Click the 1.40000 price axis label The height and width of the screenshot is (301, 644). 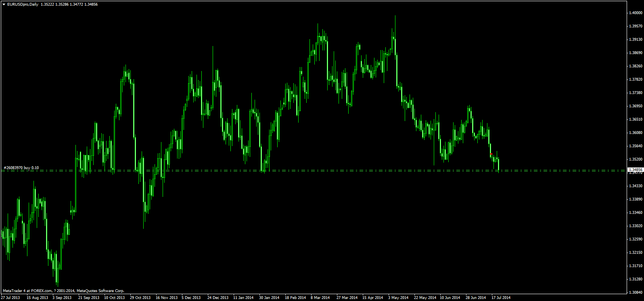(x=636, y=13)
